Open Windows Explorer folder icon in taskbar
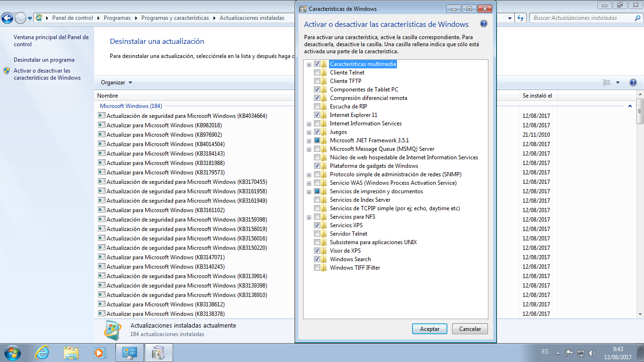Viewport: 644px width, 362px height. tap(71, 353)
